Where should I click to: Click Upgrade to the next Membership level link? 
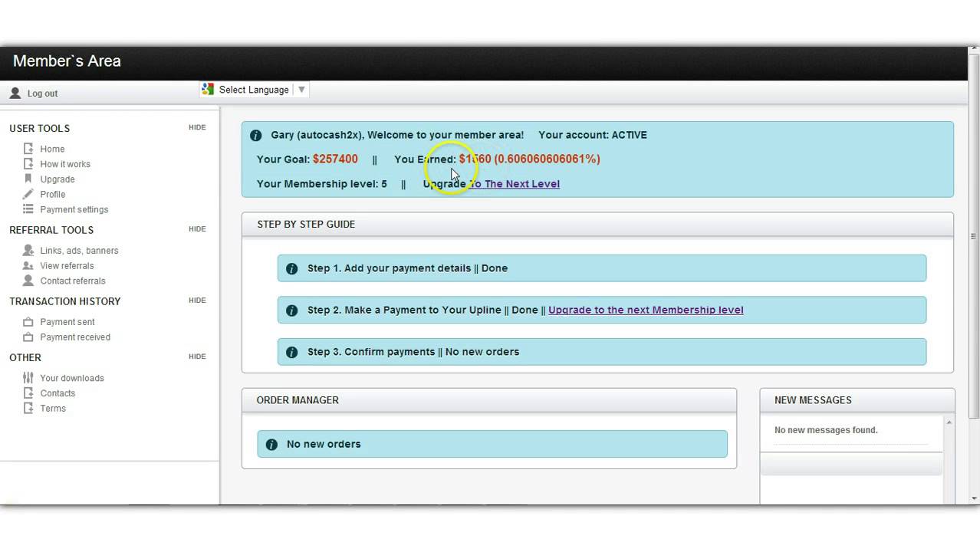coord(646,310)
